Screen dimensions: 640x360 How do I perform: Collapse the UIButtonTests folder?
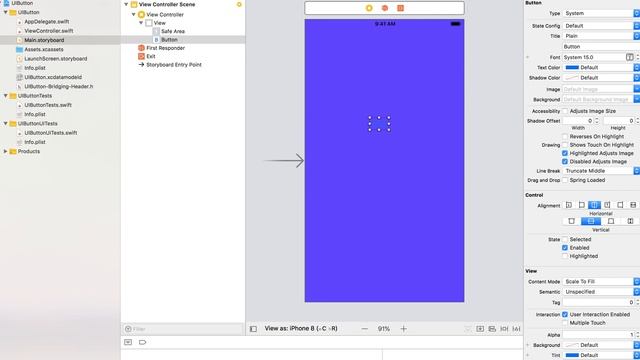point(6,96)
